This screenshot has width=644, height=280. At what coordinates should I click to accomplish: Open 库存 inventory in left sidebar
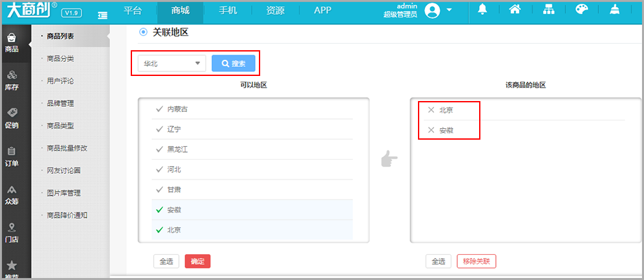tap(12, 81)
